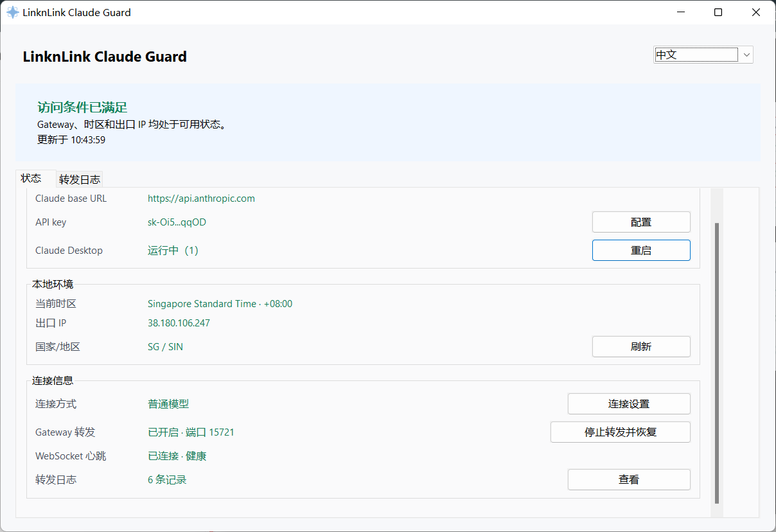Open 连接设置
776x532 pixels.
[629, 403]
